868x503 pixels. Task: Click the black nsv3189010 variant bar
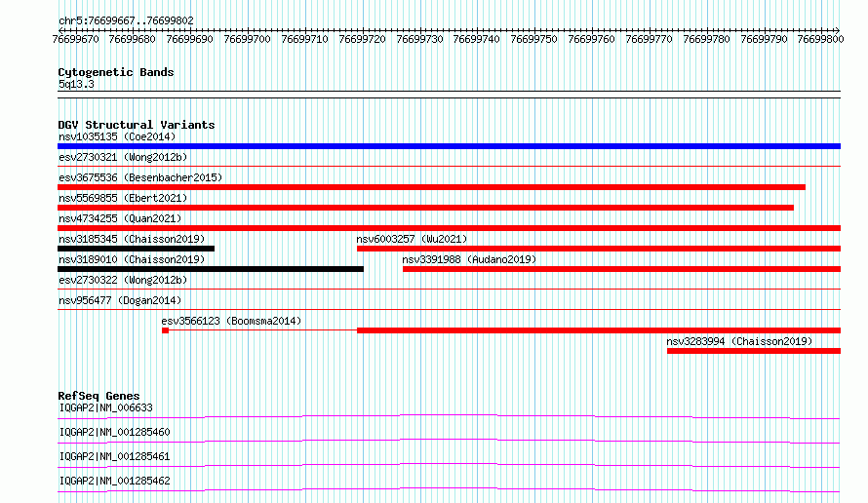(211, 269)
